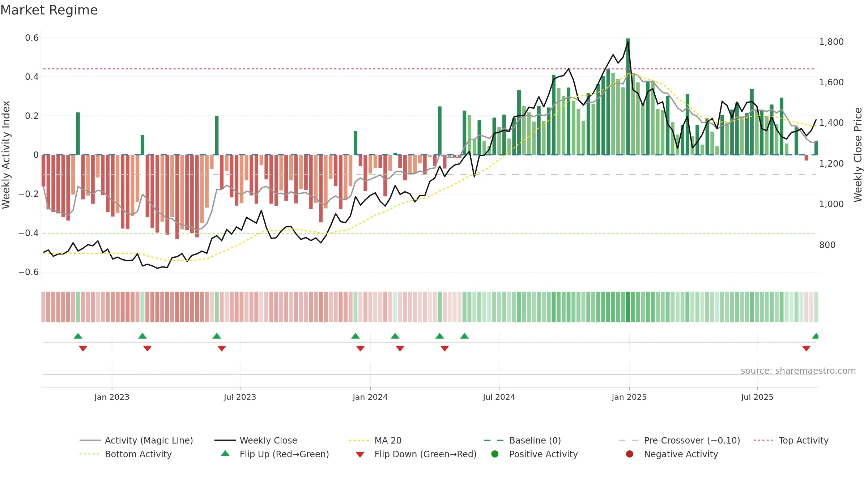Toggle the Pre-Crossover (−0.10) legend entry

(679, 440)
